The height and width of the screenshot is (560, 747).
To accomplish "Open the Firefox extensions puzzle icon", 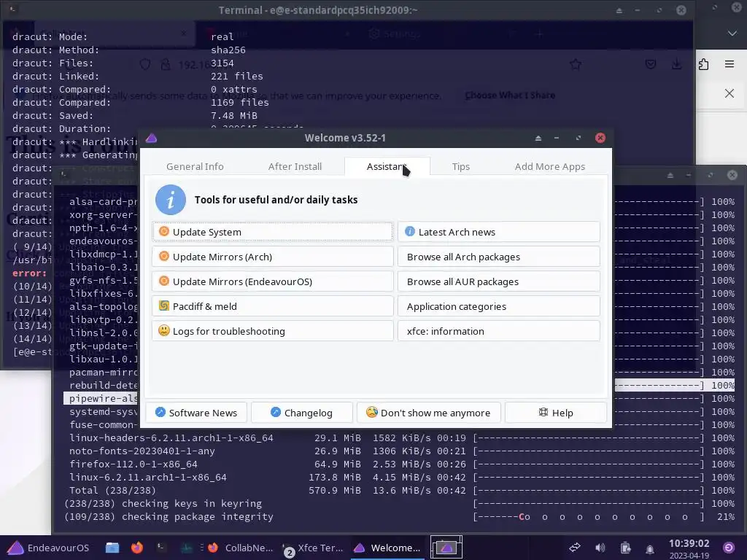I will coord(703,64).
